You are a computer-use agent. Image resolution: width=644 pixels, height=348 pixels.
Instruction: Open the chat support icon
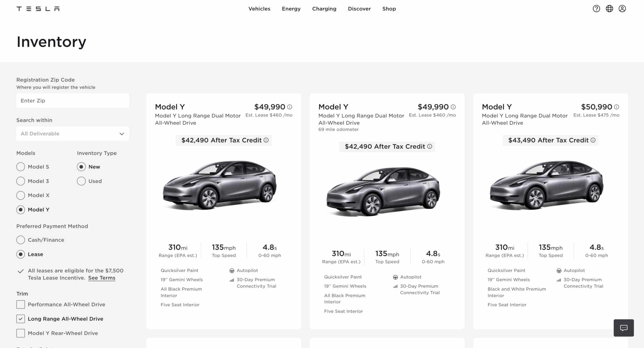tap(624, 328)
